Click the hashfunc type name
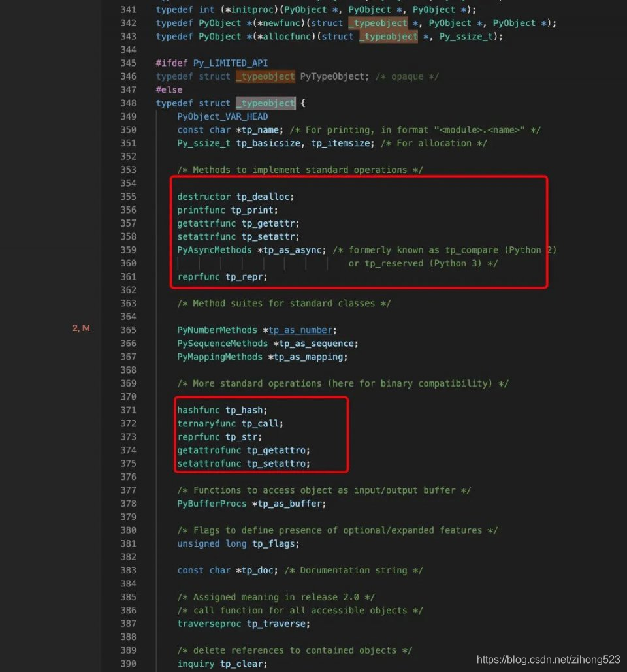 199,410
